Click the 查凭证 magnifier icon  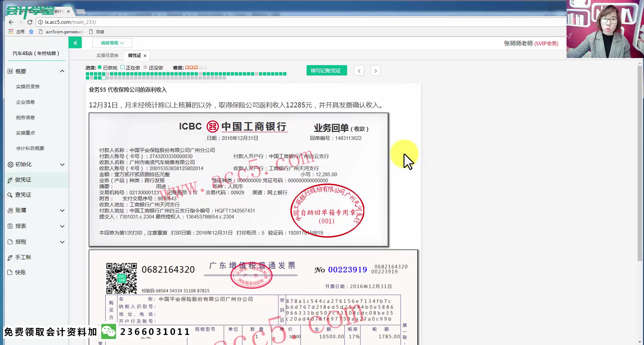10,195
